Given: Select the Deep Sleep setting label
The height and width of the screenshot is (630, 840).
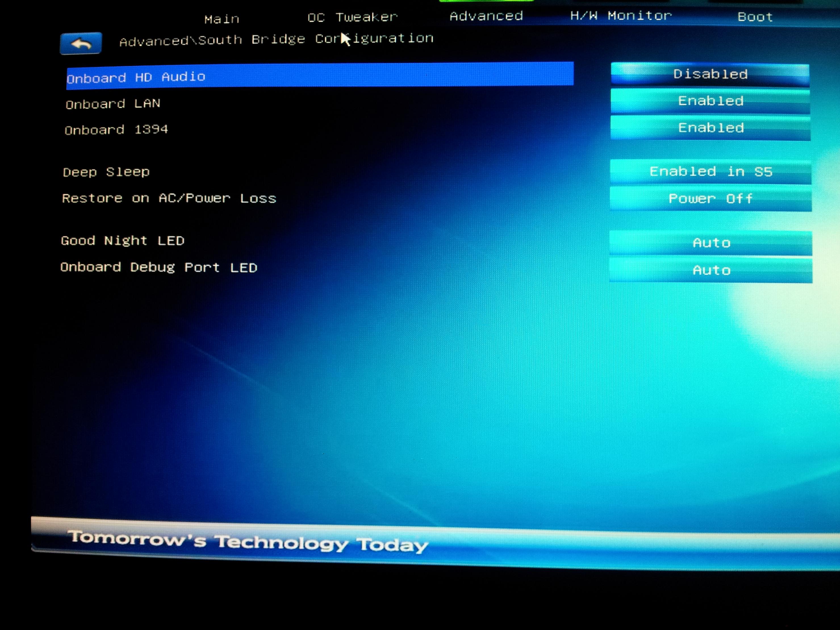Looking at the screenshot, I should (x=106, y=172).
